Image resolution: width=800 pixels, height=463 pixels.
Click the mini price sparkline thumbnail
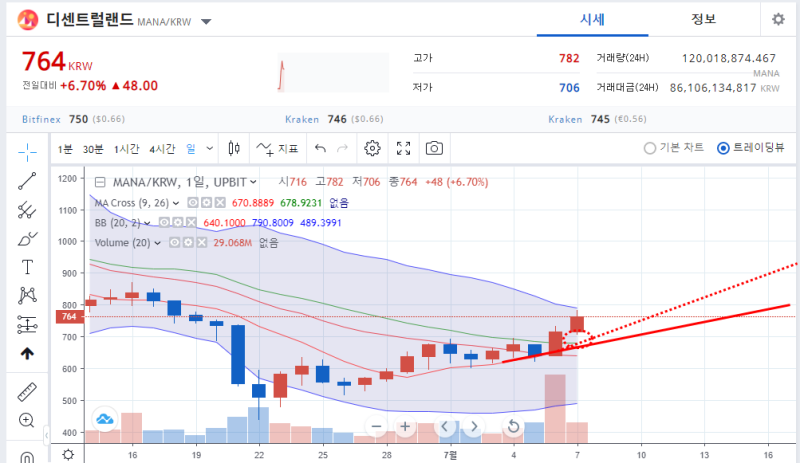[333, 72]
